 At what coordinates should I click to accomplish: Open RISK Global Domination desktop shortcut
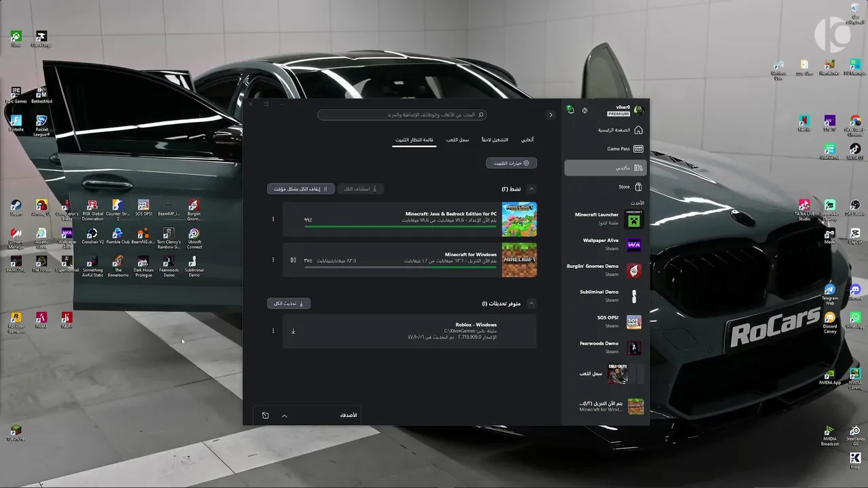tap(92, 210)
